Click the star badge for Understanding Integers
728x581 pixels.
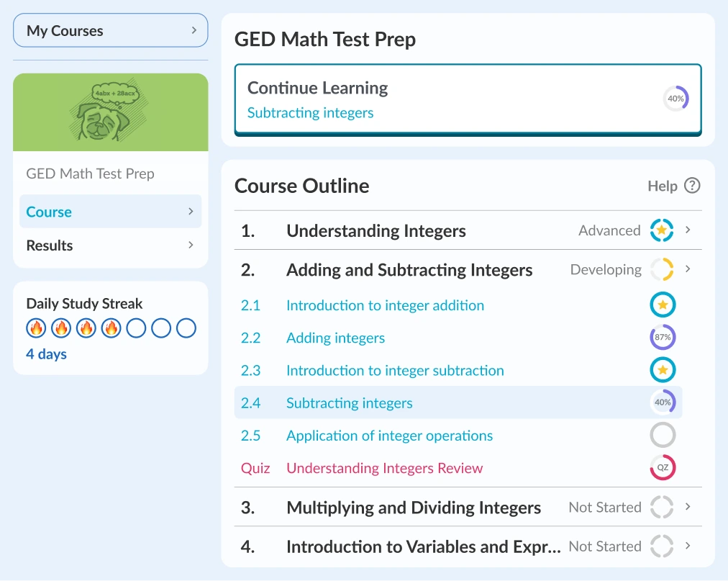tap(662, 230)
